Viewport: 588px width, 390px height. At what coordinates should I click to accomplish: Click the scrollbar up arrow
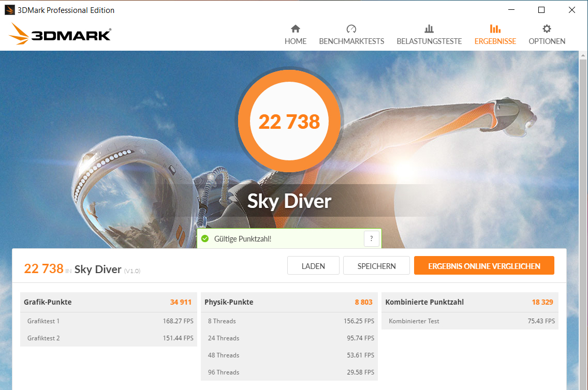point(583,55)
